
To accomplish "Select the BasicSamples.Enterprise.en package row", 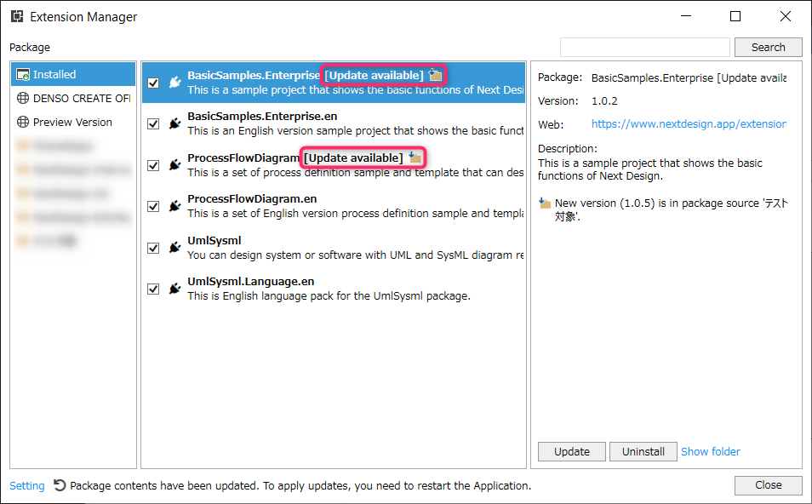I will point(334,123).
